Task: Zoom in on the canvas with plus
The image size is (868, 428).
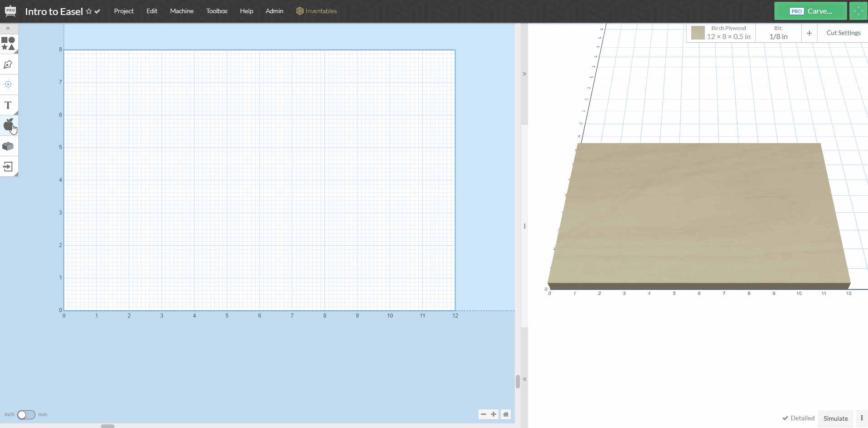Action: [x=494, y=414]
